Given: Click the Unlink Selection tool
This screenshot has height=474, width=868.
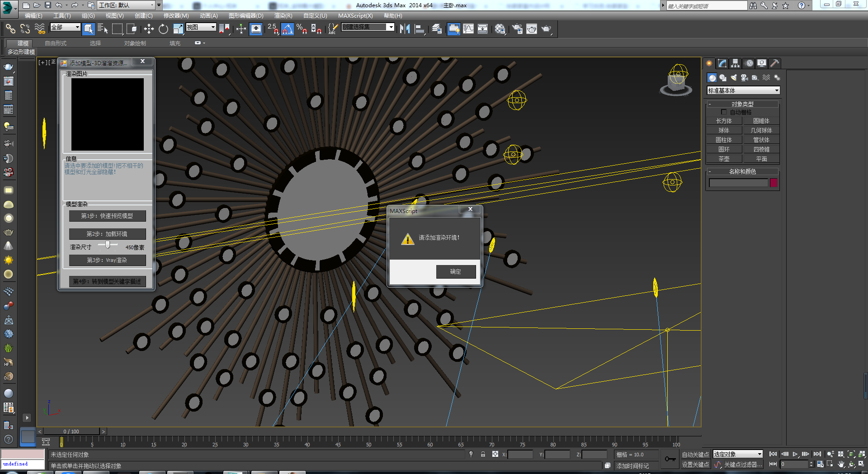Looking at the screenshot, I should tap(25, 29).
